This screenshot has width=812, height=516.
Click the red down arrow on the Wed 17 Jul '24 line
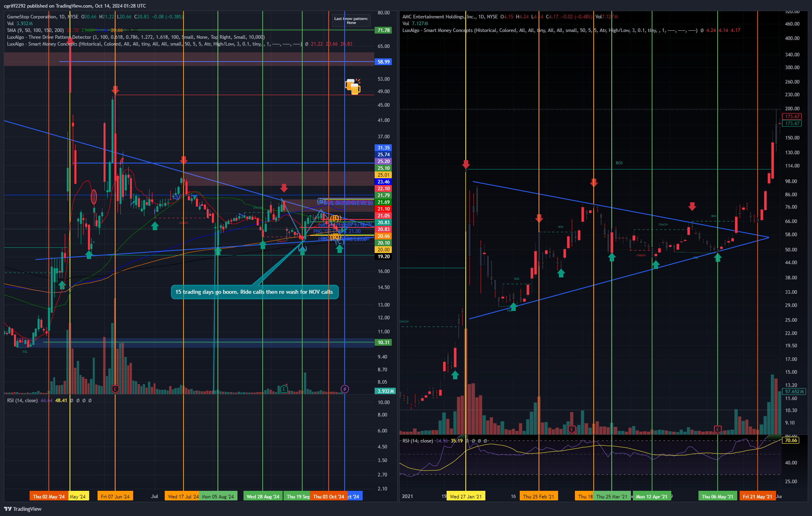(x=184, y=160)
